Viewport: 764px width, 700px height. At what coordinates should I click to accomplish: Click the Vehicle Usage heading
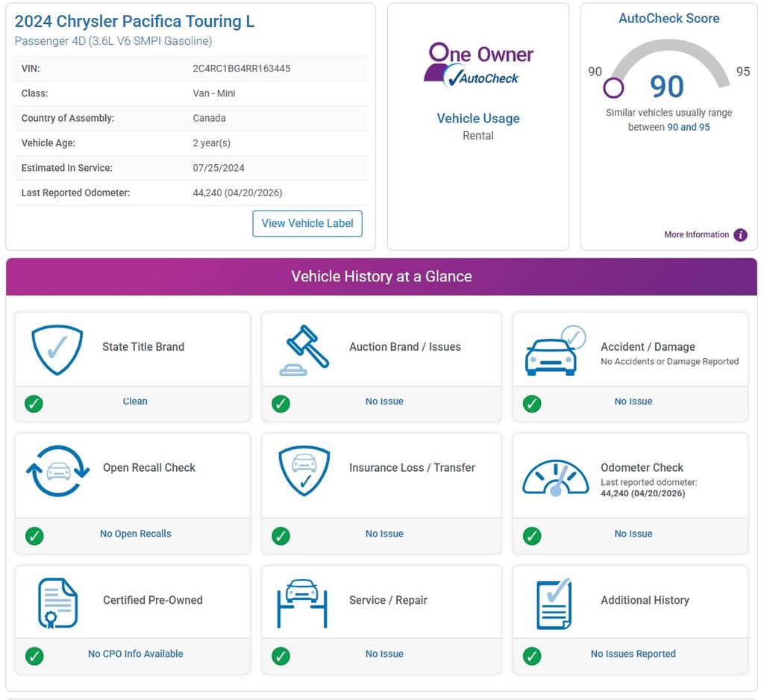coord(478,119)
